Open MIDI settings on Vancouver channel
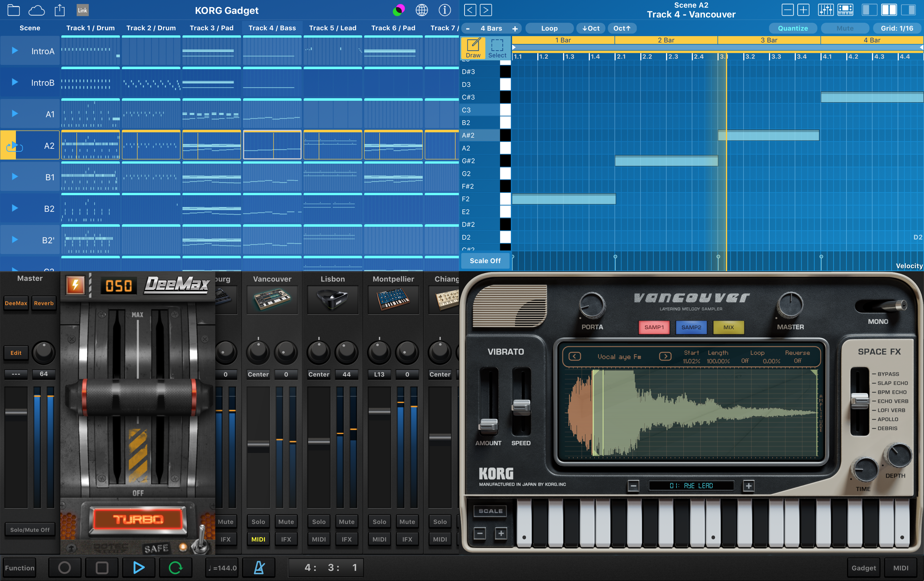This screenshot has height=581, width=924. [258, 540]
